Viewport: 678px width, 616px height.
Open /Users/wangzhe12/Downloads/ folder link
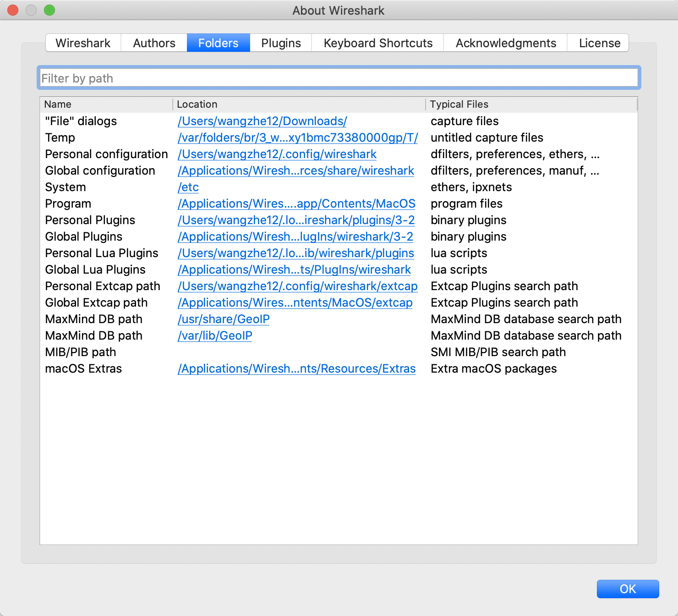tap(262, 121)
